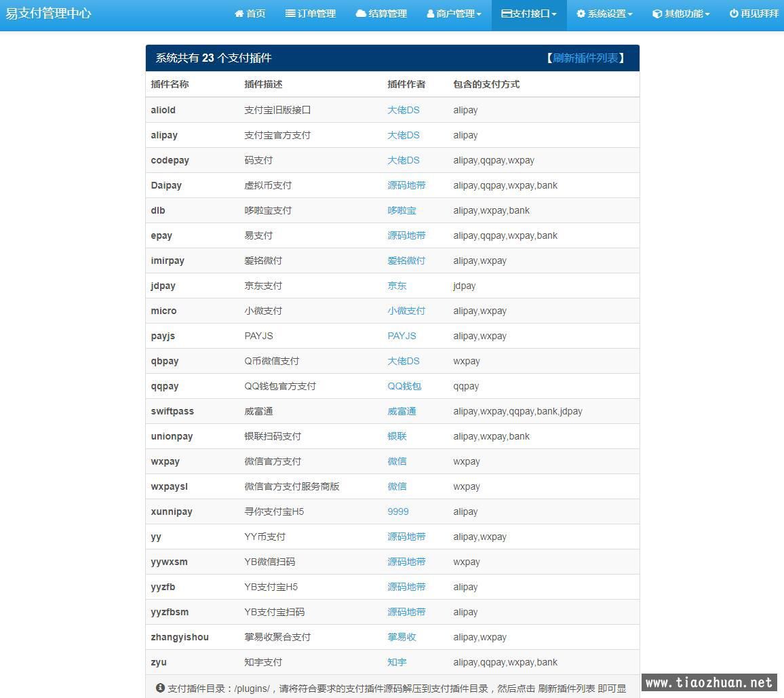The width and height of the screenshot is (784, 698).
Task: Click the power icon beside 再见拜拜
Action: point(734,14)
